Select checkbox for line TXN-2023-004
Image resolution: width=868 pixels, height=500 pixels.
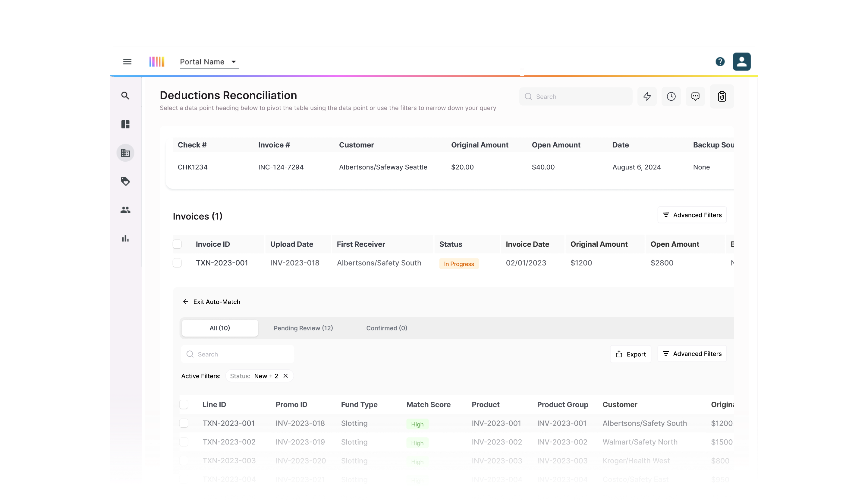(184, 479)
